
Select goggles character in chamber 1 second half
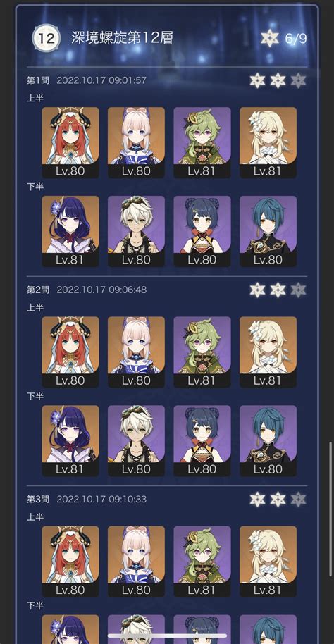[x=137, y=231]
